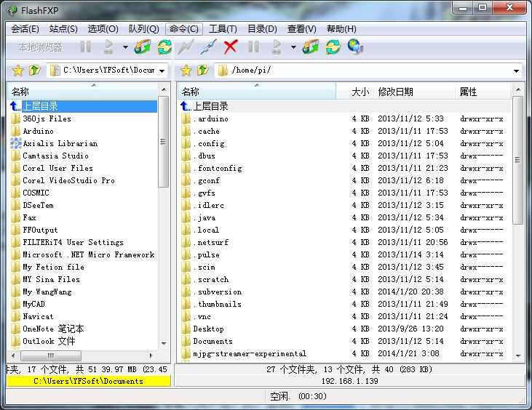Open the 队列(Q) menu
The height and width of the screenshot is (410, 532).
click(x=144, y=29)
